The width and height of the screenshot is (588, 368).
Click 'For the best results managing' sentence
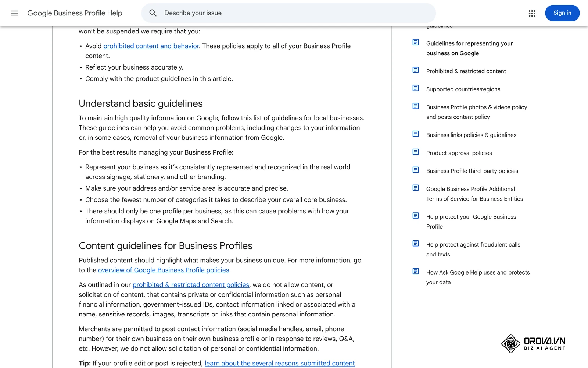click(x=156, y=152)
